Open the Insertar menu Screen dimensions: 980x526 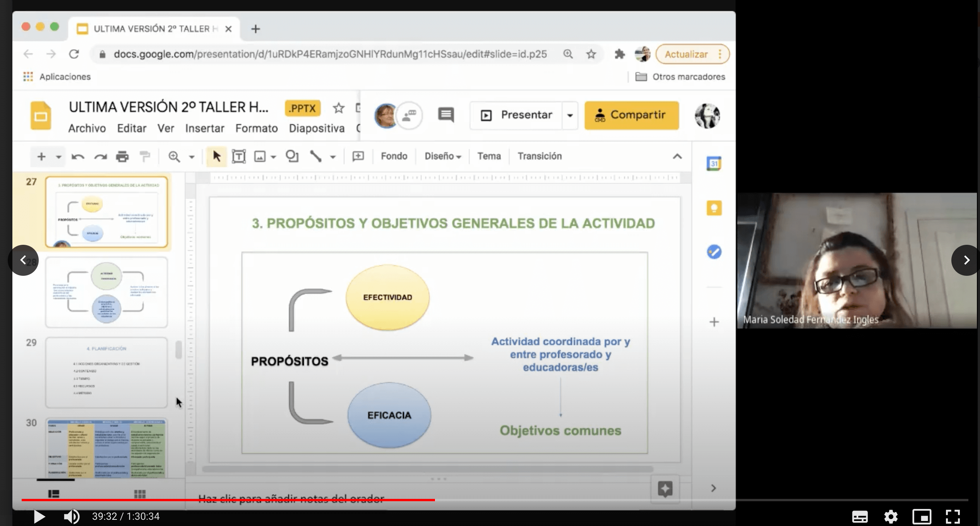(x=204, y=129)
